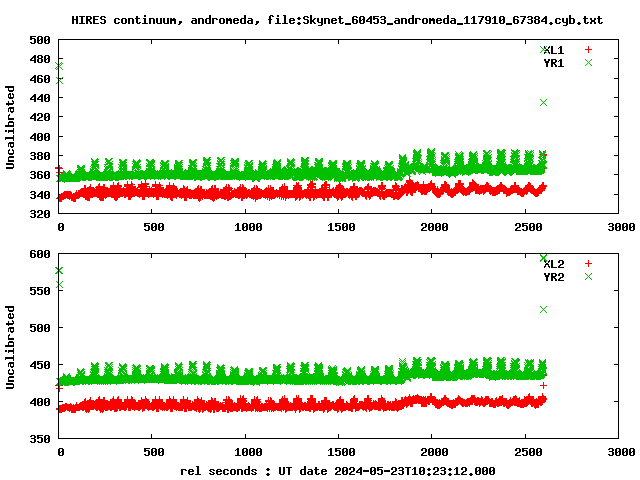Click the bottom plot's x-axis 3000 label
This screenshot has height=480, width=640.
pos(621,452)
